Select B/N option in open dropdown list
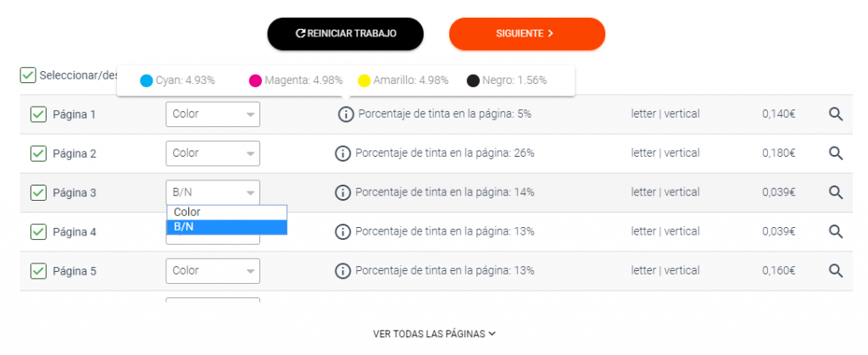The width and height of the screenshot is (868, 355). 226,227
